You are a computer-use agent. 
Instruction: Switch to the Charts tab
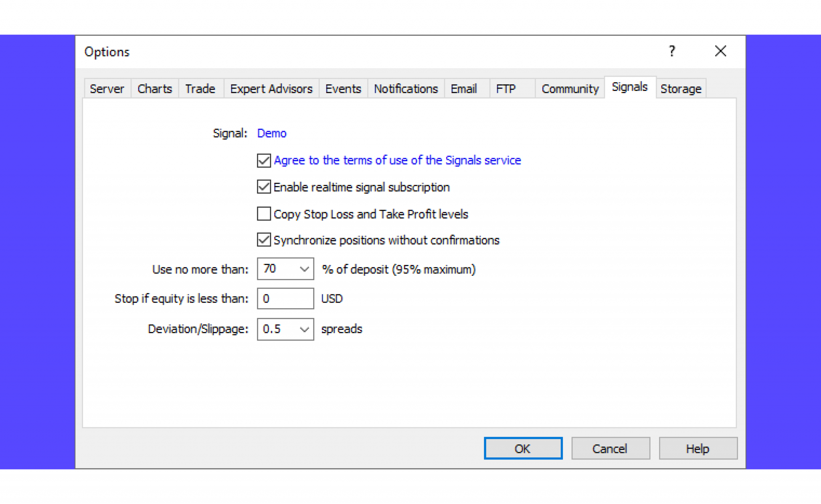point(154,89)
